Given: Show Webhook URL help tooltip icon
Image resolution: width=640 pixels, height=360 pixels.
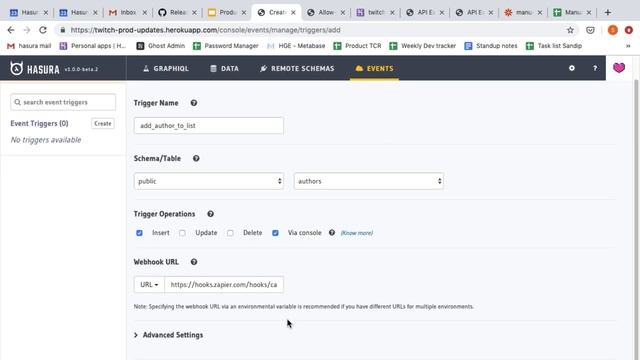Looking at the screenshot, I should (194, 262).
